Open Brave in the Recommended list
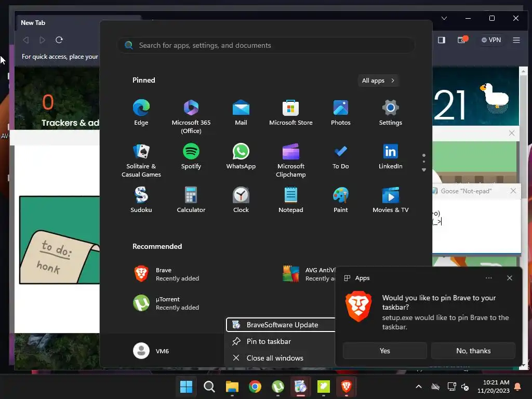Viewport: 532px width, 399px height. (166, 274)
